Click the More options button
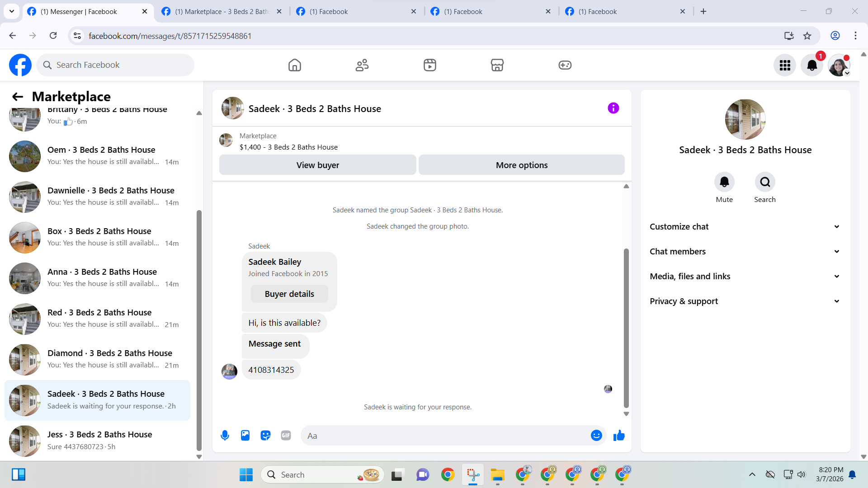This screenshot has height=488, width=868. coord(522,165)
